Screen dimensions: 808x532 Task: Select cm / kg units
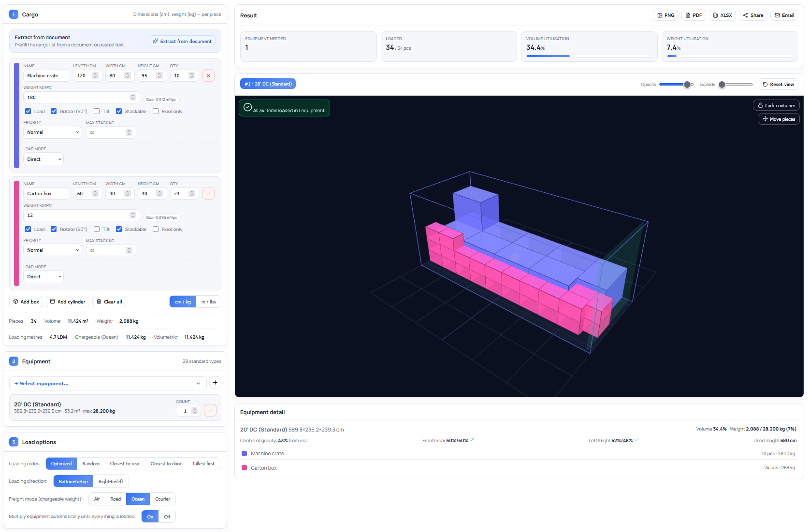183,302
